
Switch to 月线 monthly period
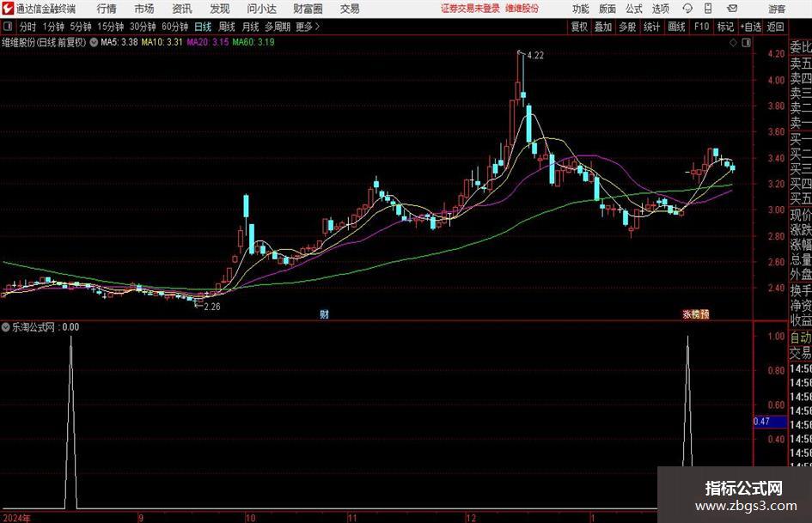[251, 27]
